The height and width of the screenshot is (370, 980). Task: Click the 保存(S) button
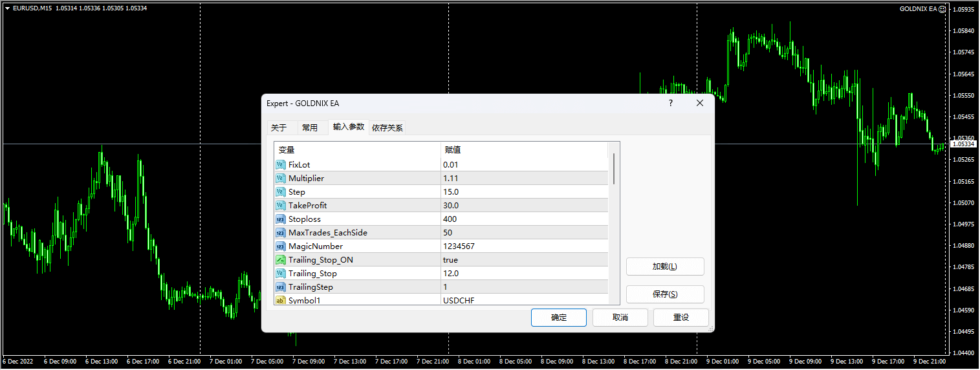click(664, 294)
